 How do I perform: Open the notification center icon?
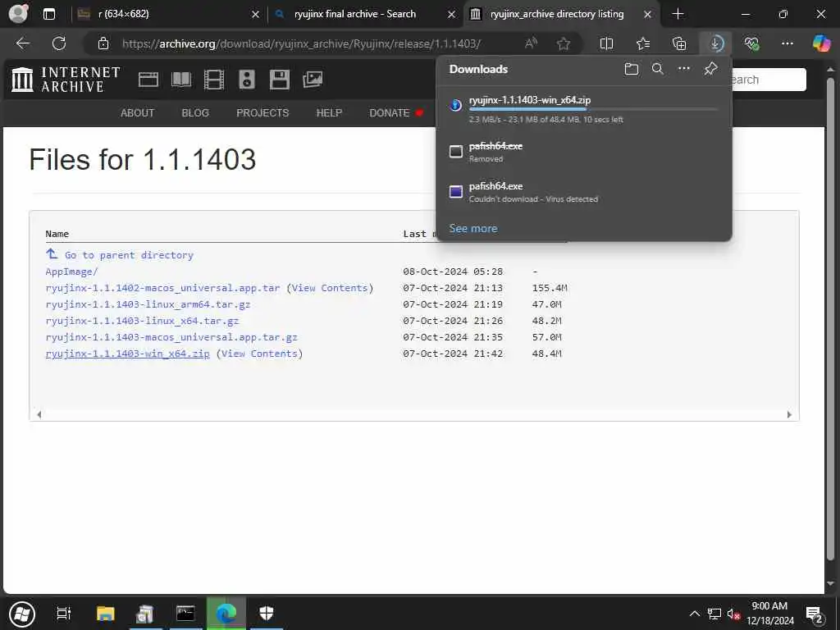pyautogui.click(x=815, y=614)
